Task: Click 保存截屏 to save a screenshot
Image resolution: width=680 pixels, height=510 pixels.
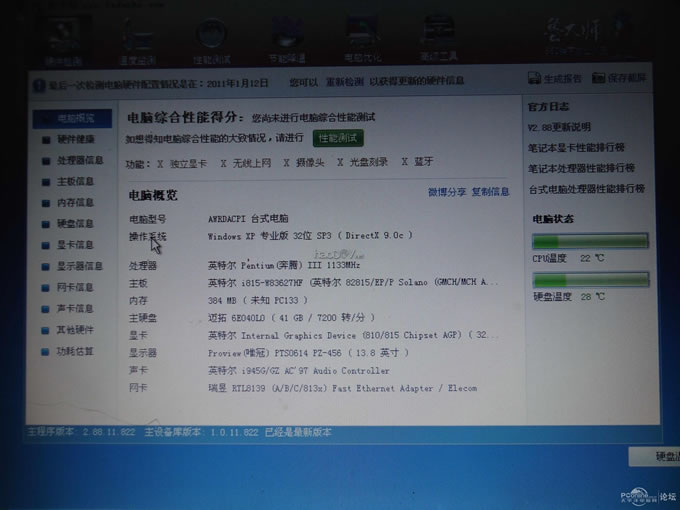Action: [619, 78]
